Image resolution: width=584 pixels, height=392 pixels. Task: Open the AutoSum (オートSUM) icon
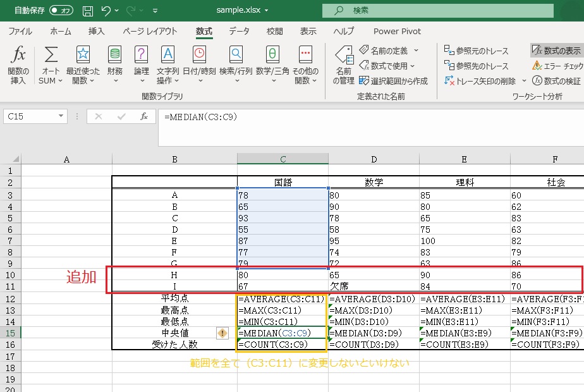pos(51,56)
